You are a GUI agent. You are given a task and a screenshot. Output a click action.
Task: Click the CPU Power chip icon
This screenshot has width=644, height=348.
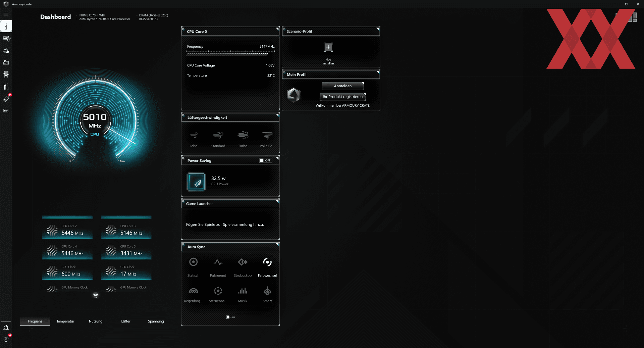(197, 182)
